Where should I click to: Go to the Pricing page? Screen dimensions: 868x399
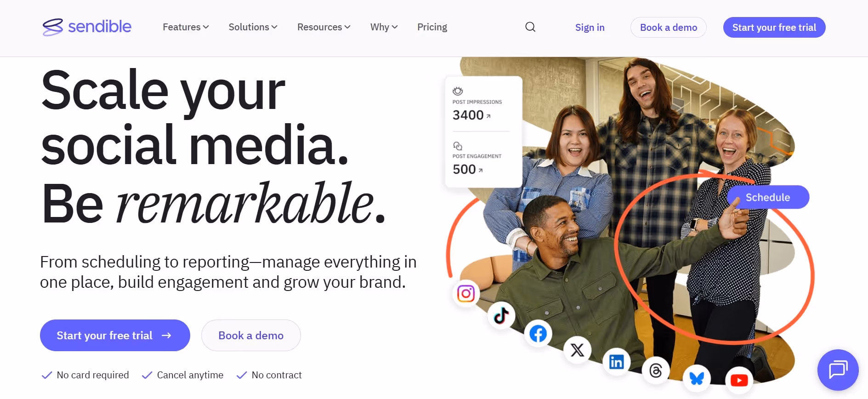(432, 27)
